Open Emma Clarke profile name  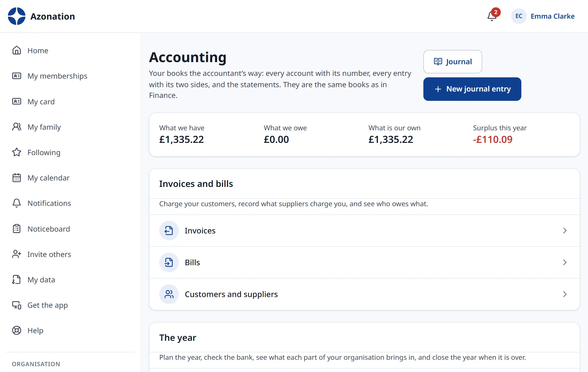[x=552, y=16]
